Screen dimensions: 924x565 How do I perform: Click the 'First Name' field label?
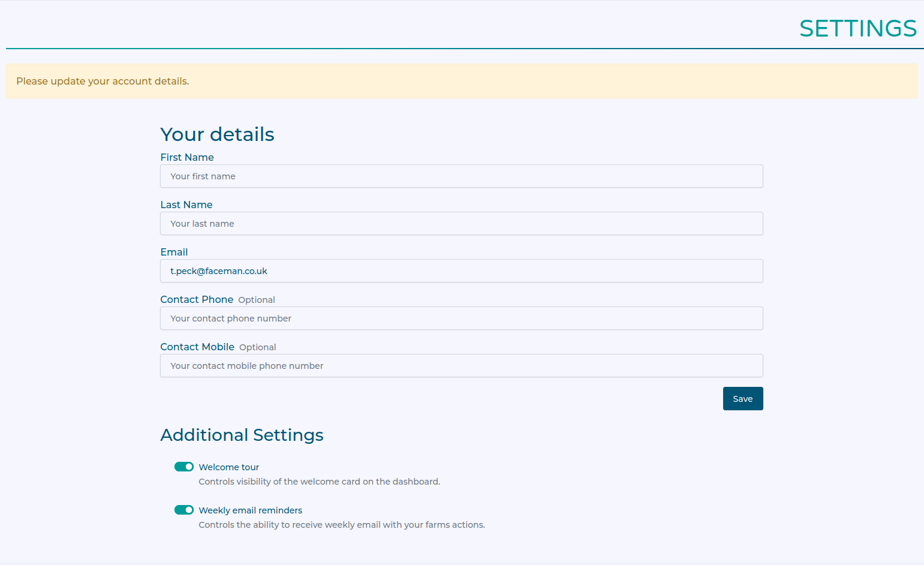pyautogui.click(x=187, y=157)
